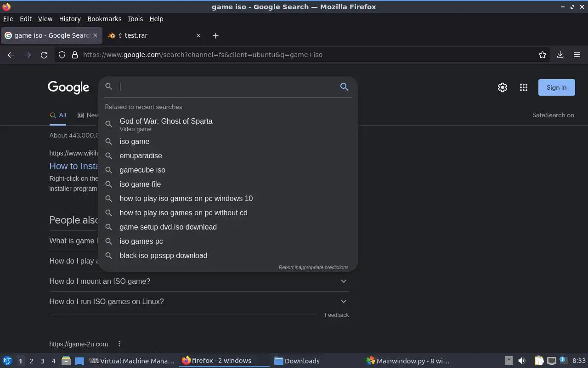Open the Bookmarks menu
The height and width of the screenshot is (368, 588).
(104, 19)
